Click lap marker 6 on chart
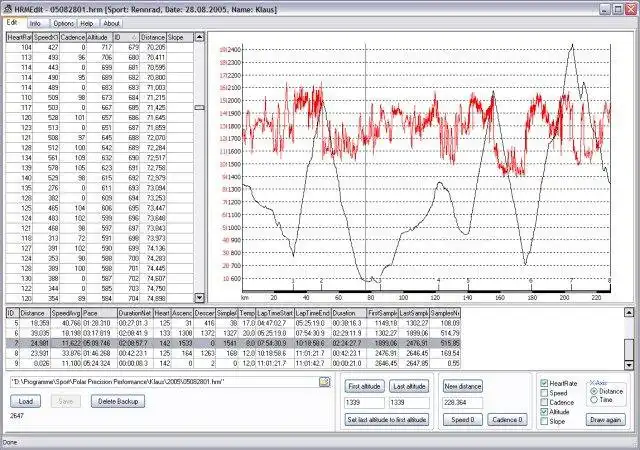 coord(531,281)
